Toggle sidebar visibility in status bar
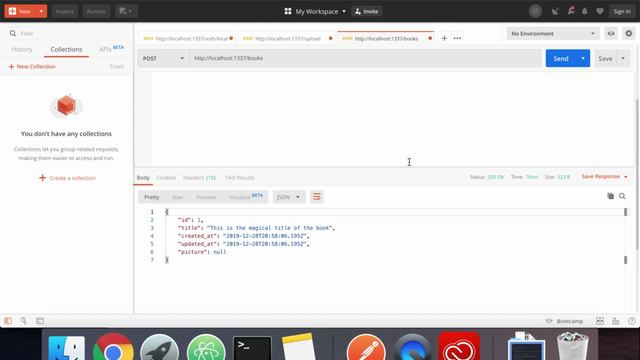 pyautogui.click(x=8, y=321)
